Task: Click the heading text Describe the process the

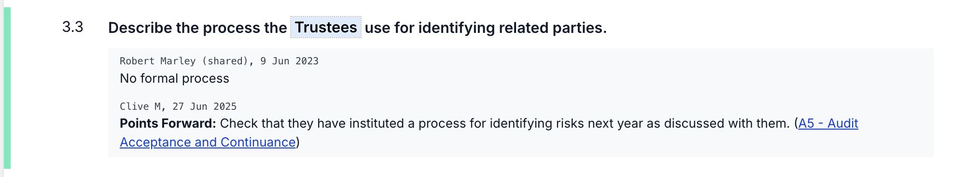Action: 197,28
